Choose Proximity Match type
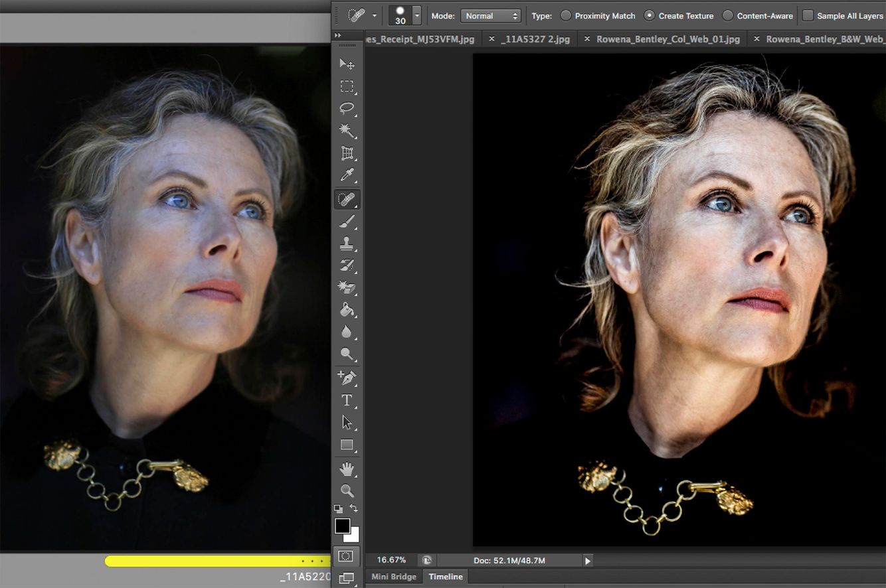 pos(598,15)
